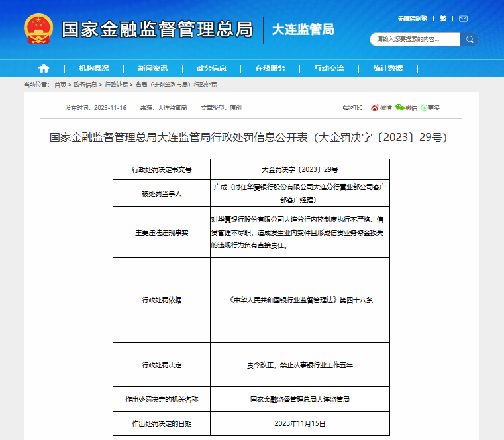Click the search magnifier button

(x=470, y=40)
